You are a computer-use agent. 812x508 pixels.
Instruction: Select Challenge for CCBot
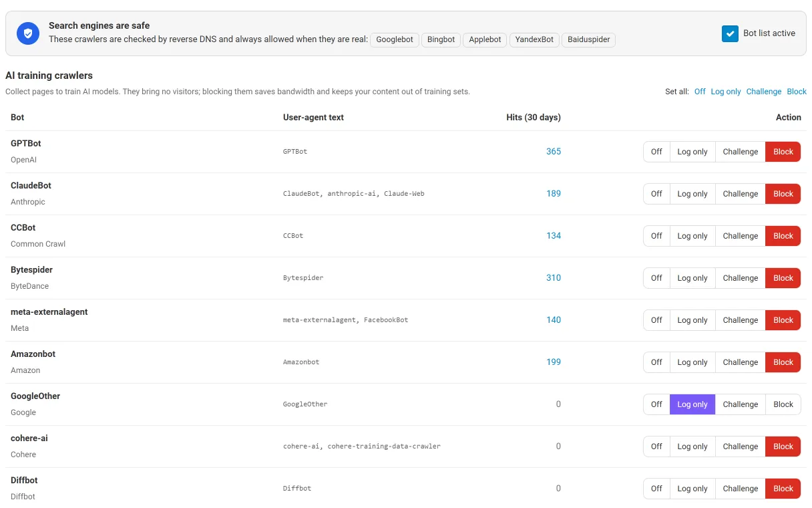[740, 236]
